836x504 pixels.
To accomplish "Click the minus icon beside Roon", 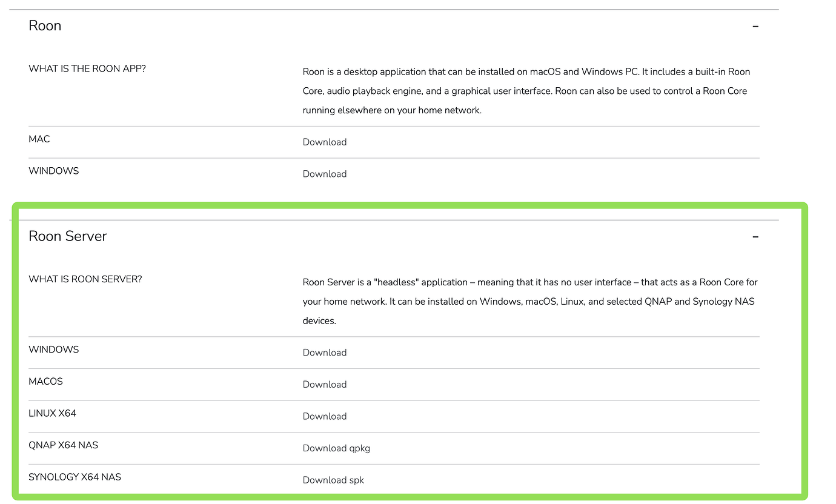I will tap(755, 26).
